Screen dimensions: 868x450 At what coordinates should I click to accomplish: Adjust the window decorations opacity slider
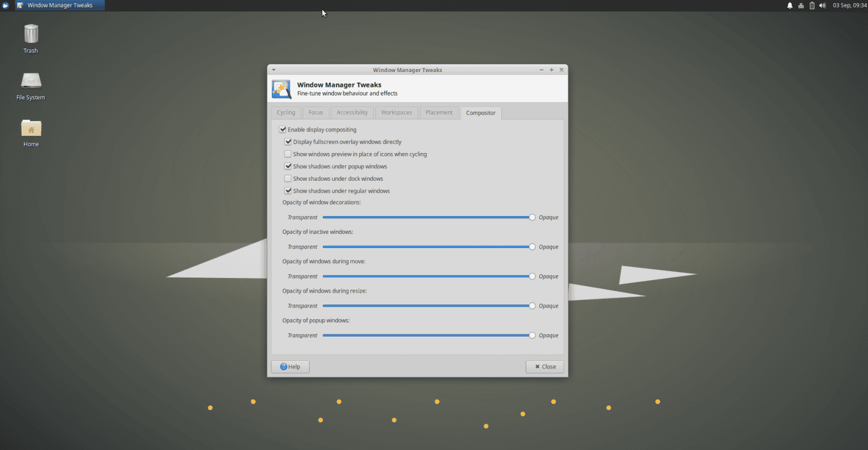coord(429,217)
